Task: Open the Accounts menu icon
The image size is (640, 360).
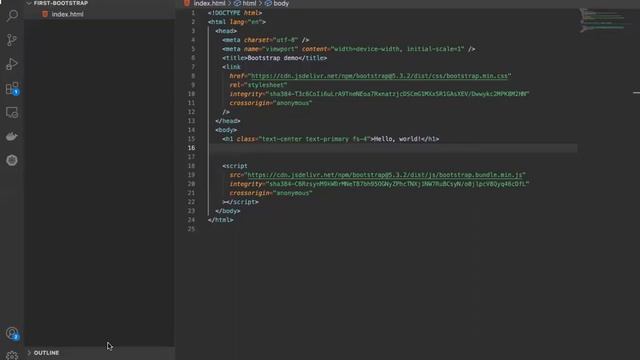Action: pyautogui.click(x=12, y=333)
